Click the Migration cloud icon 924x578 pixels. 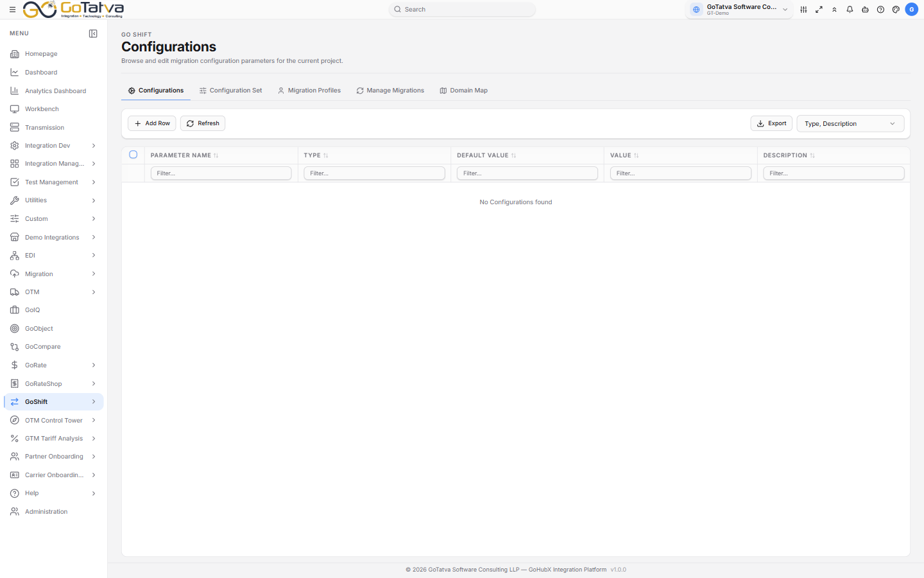(x=14, y=274)
